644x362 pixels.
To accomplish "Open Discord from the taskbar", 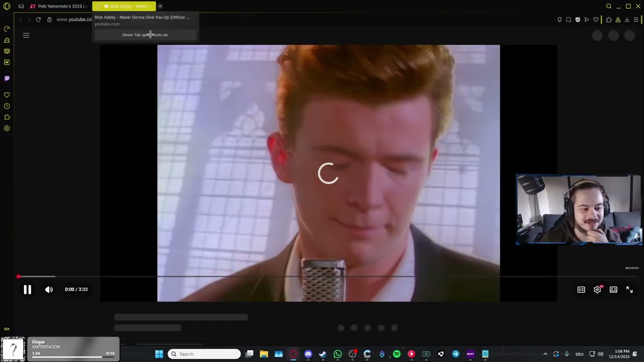I will tap(308, 354).
